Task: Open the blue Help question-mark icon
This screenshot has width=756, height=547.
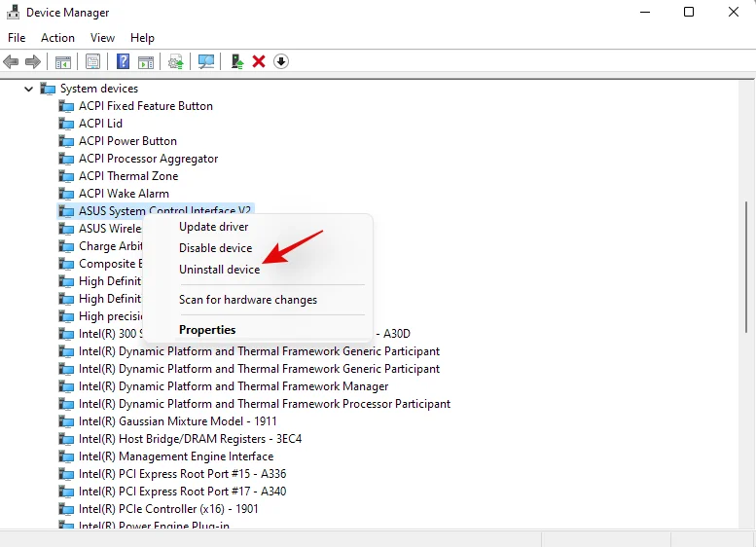Action: 123,61
